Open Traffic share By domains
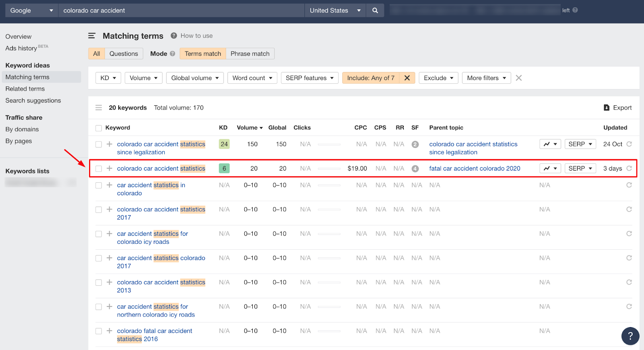Screen dimensions: 644x350 [x=22, y=129]
